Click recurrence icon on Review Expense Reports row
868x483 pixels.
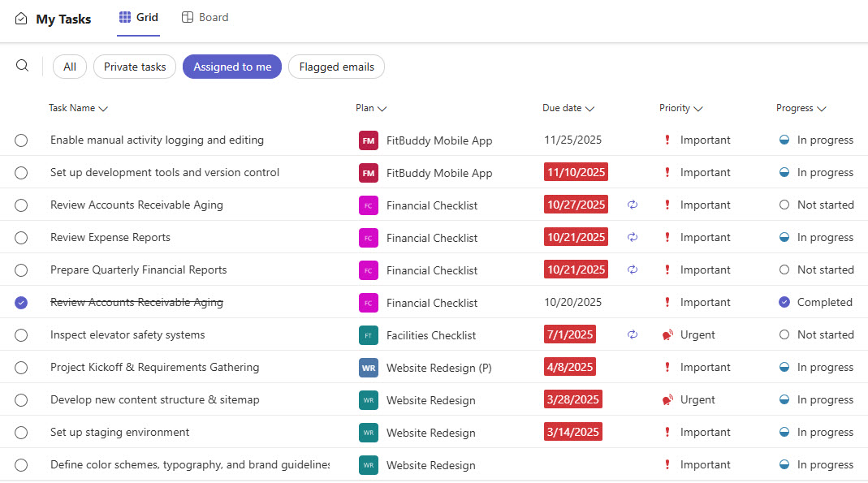[x=633, y=237]
